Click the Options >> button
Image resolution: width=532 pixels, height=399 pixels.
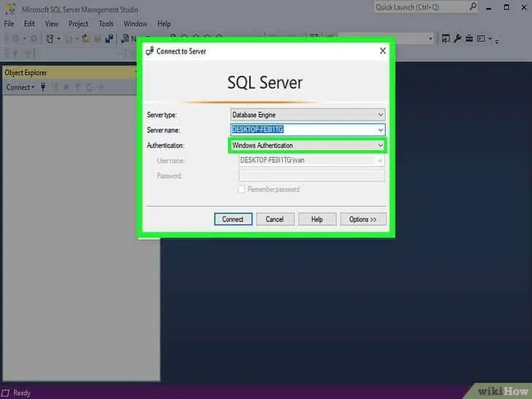tap(362, 219)
